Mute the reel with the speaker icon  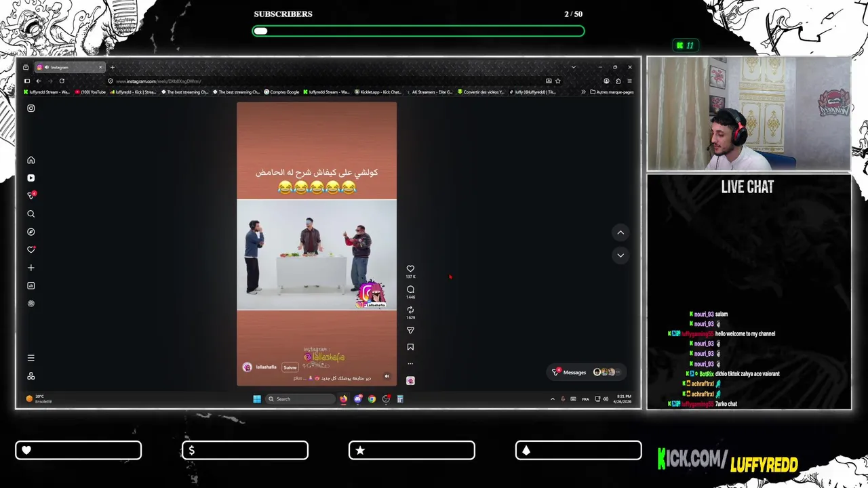tap(387, 376)
